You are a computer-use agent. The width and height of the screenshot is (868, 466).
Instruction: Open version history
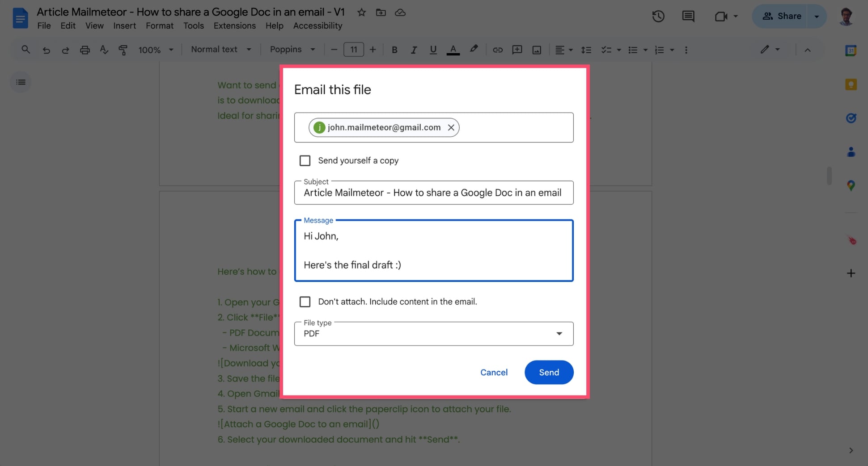[658, 16]
